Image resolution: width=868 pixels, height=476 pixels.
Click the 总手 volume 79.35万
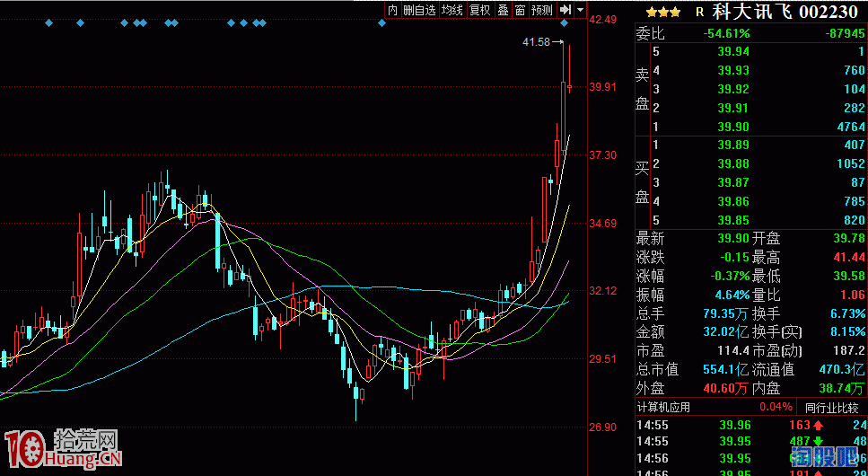click(726, 313)
